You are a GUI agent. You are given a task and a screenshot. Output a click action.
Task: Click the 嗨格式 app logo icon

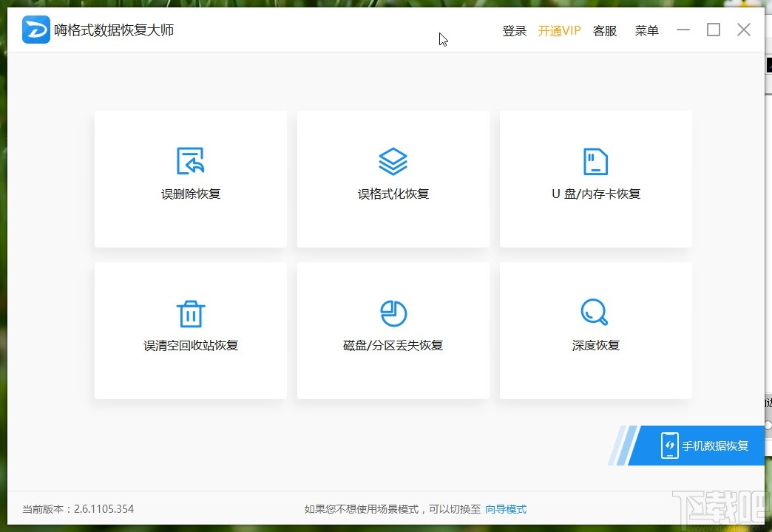point(36,30)
